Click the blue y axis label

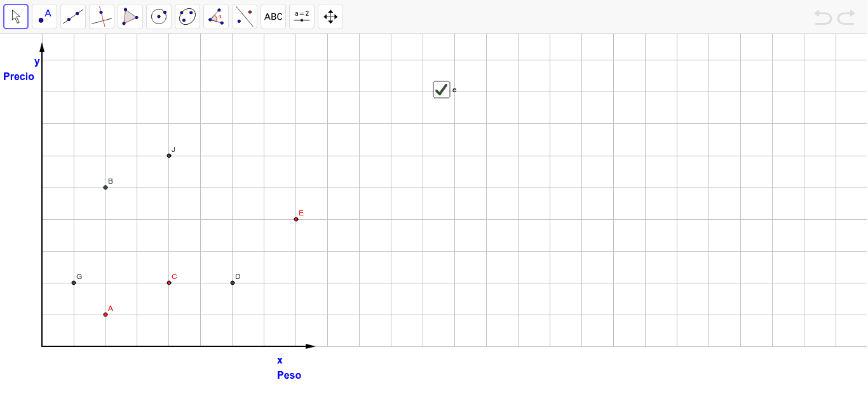click(x=37, y=62)
